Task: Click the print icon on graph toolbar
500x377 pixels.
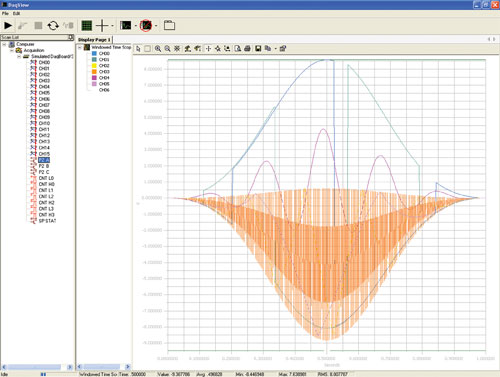Action: point(247,49)
